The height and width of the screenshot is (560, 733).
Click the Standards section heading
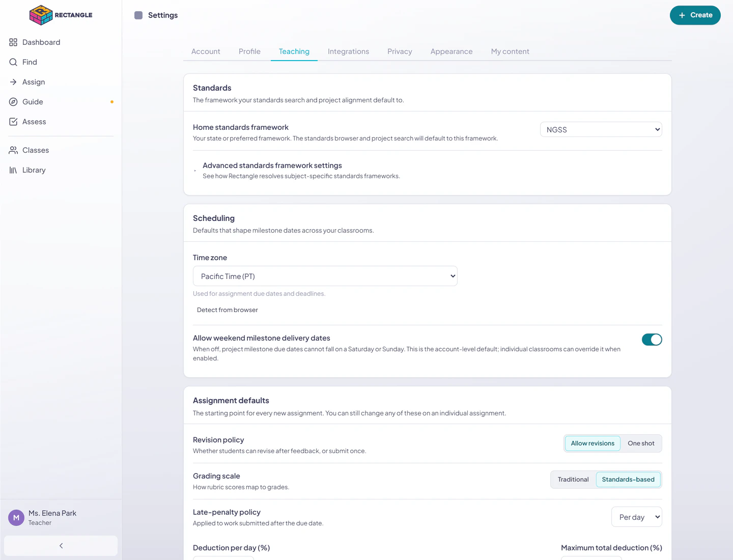click(212, 88)
